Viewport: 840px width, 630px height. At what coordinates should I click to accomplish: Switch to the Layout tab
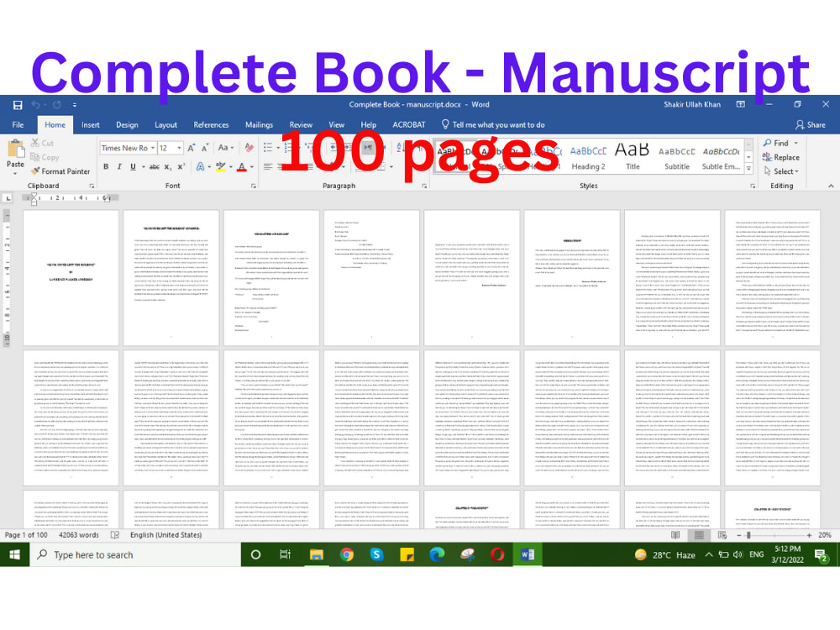(x=165, y=125)
